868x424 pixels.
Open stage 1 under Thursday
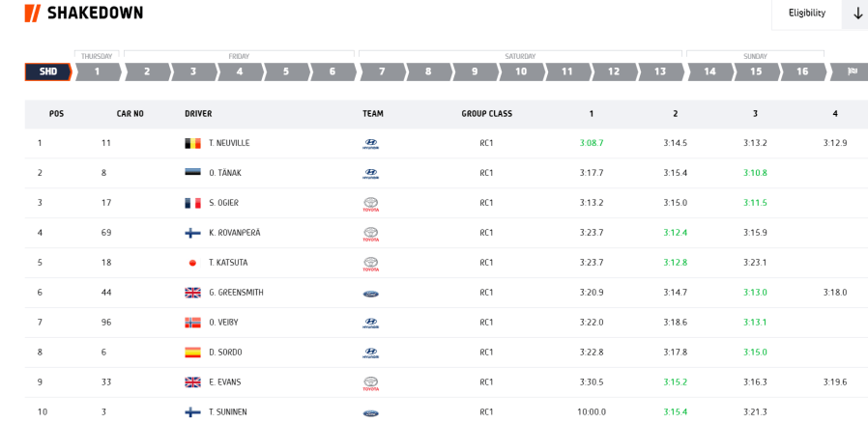98,71
